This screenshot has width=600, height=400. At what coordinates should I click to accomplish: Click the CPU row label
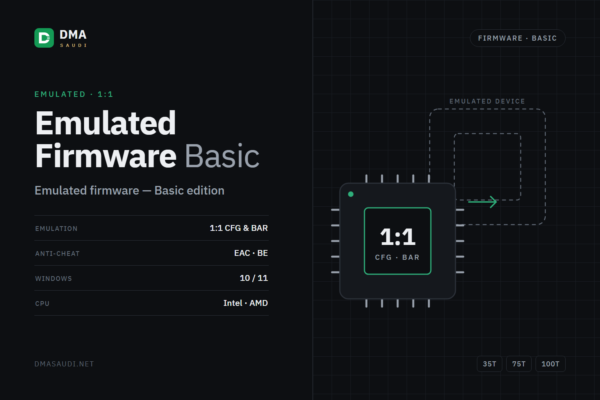(x=42, y=304)
